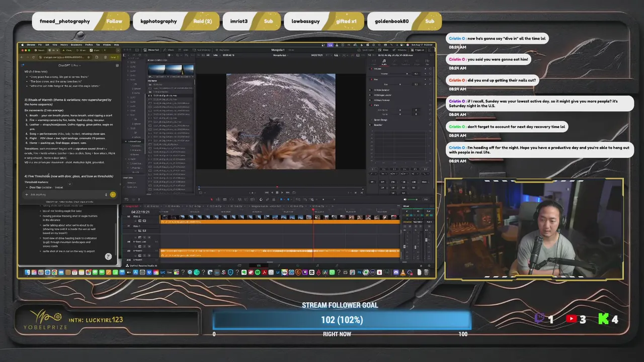Reset the Volume section with its reset icon
This screenshot has width=644, height=362.
[430, 69]
